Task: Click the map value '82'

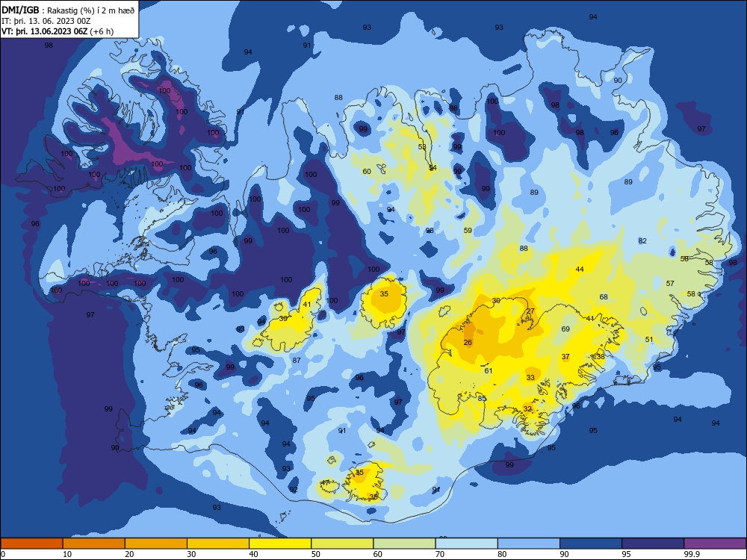Action: pos(642,241)
